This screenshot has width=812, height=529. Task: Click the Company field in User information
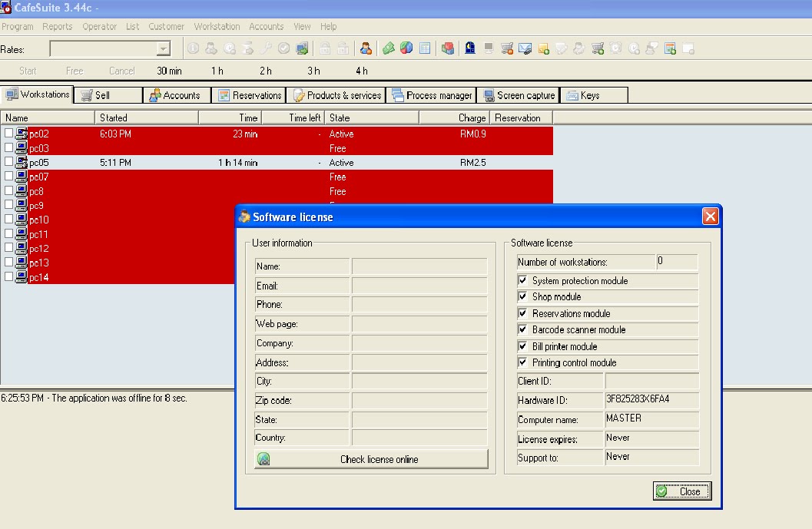point(419,343)
